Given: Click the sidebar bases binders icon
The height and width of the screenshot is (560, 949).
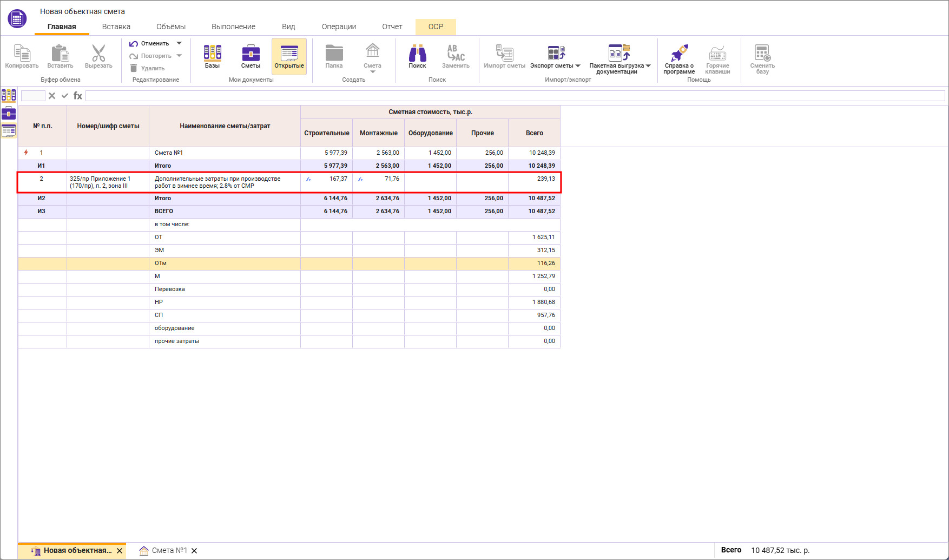Looking at the screenshot, I should tap(9, 96).
